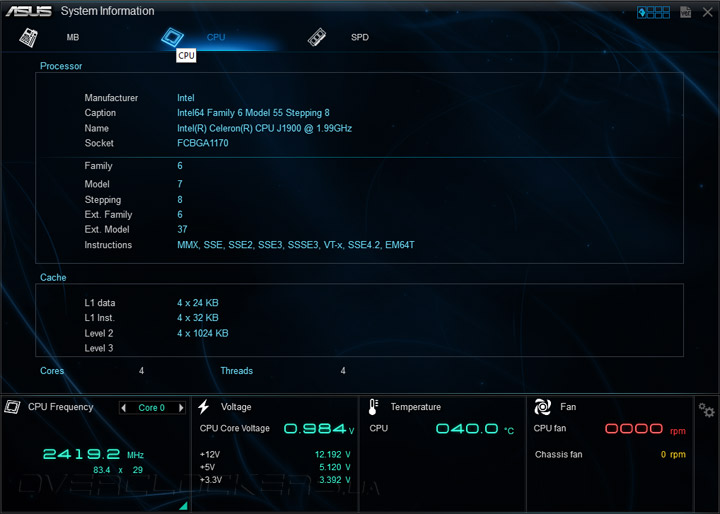
Task: Click the Core 0 selector label
Action: pos(152,408)
